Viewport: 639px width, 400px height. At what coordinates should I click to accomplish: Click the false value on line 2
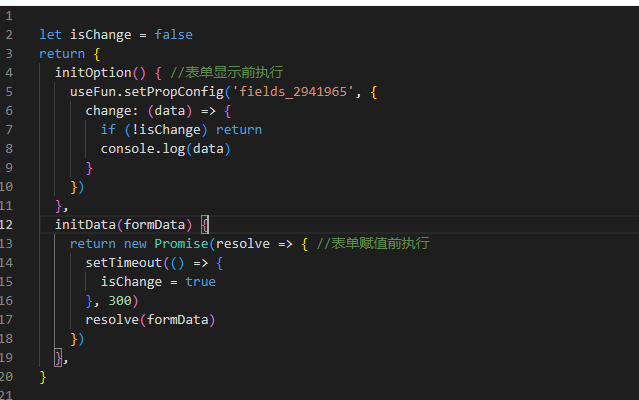click(x=173, y=35)
